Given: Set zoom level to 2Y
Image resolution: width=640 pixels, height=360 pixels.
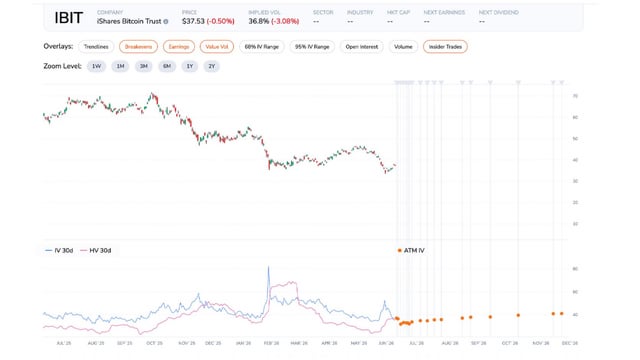Looking at the screenshot, I should pos(211,66).
